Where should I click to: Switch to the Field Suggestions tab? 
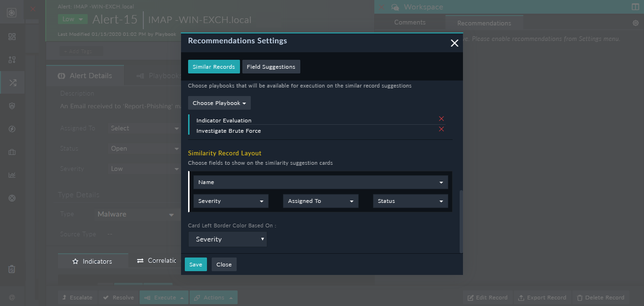(x=271, y=66)
